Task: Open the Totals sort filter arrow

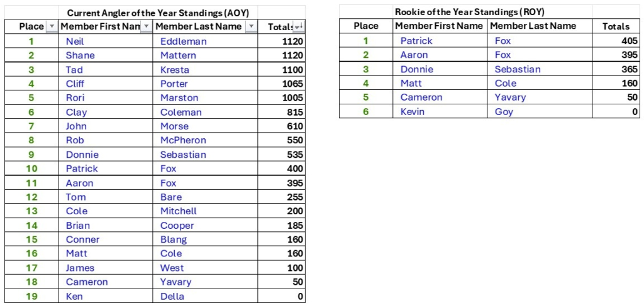Action: (x=299, y=26)
